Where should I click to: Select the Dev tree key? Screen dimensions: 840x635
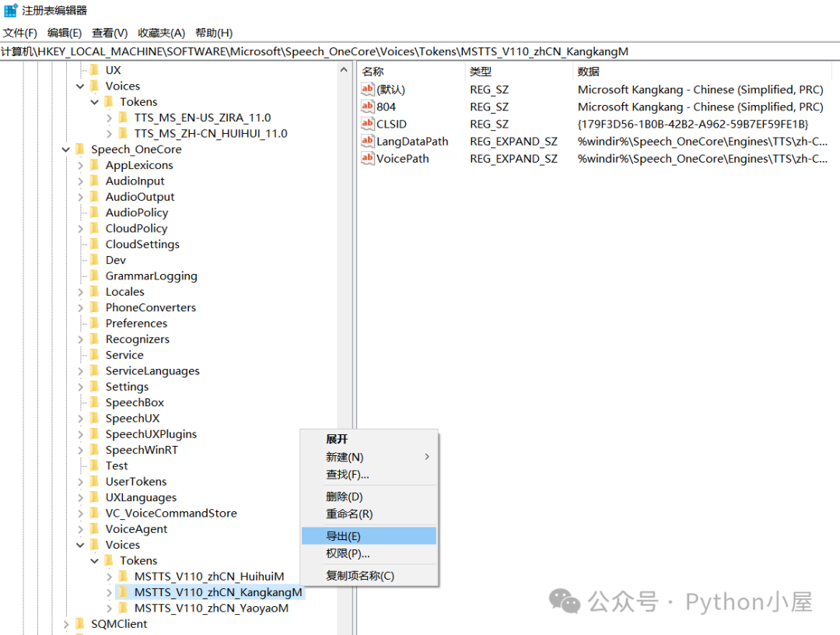pos(116,260)
